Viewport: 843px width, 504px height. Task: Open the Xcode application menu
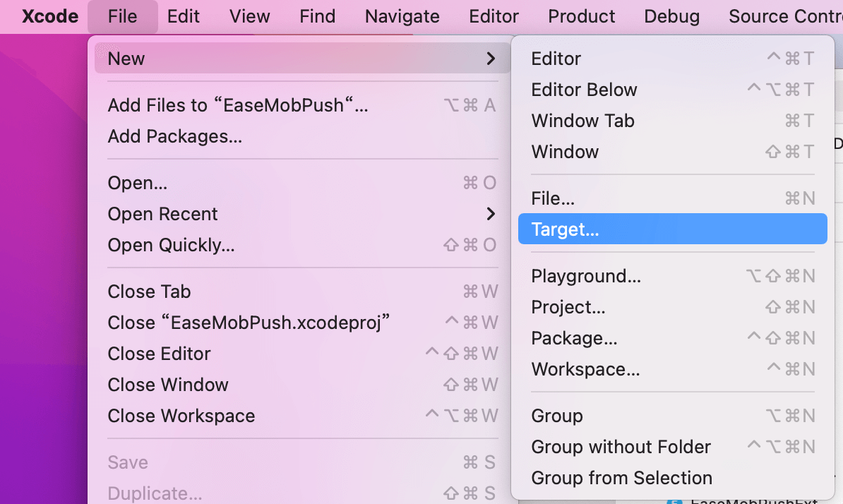coord(50,16)
